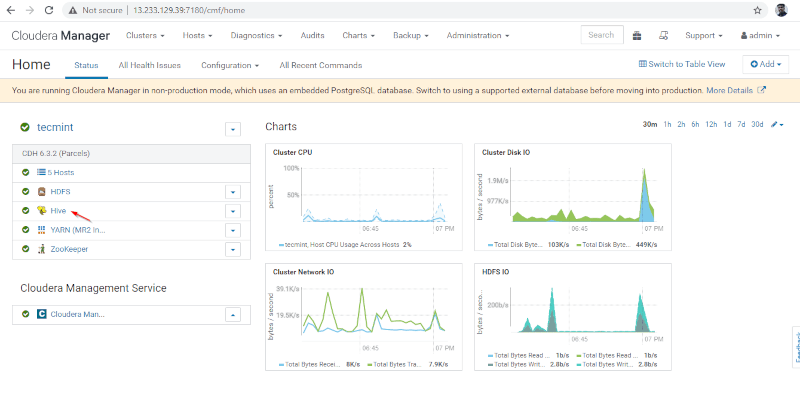Click the green health check beside tecmint
Viewport: 800px width, 409px height.
[25, 127]
